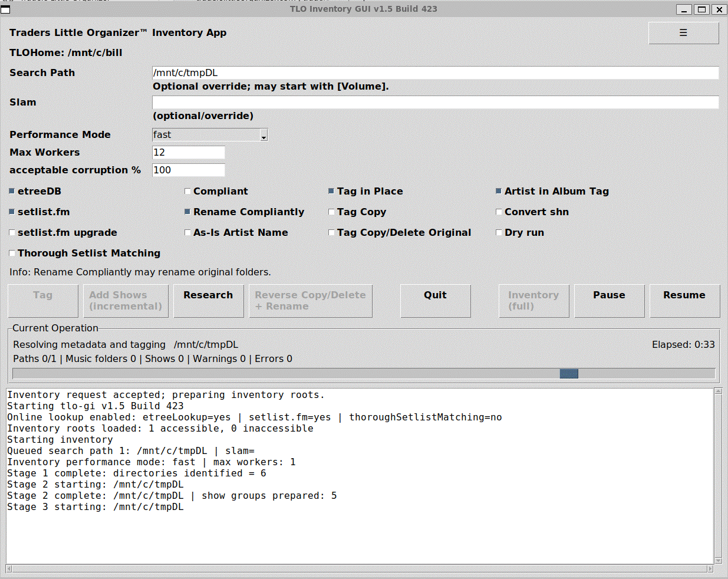Click 'Stage 3 starting: /mnt/c/tmpDL' log line
The image size is (728, 579).
[95, 507]
